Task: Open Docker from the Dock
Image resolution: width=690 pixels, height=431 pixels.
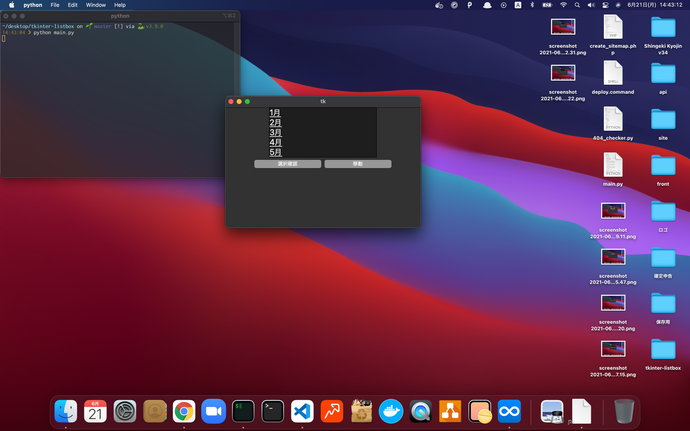Action: [x=391, y=410]
